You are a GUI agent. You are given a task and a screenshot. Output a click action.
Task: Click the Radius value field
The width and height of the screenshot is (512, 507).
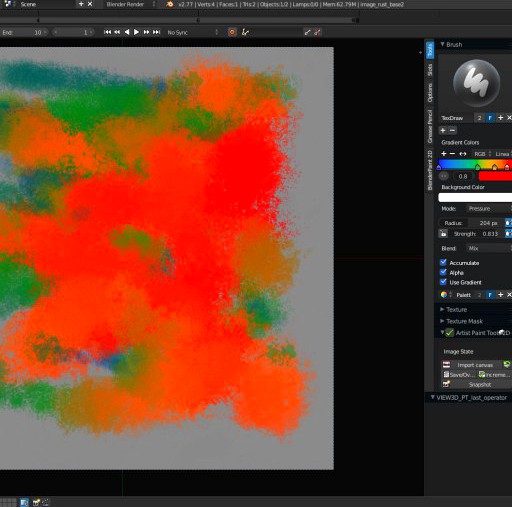pyautogui.click(x=471, y=223)
